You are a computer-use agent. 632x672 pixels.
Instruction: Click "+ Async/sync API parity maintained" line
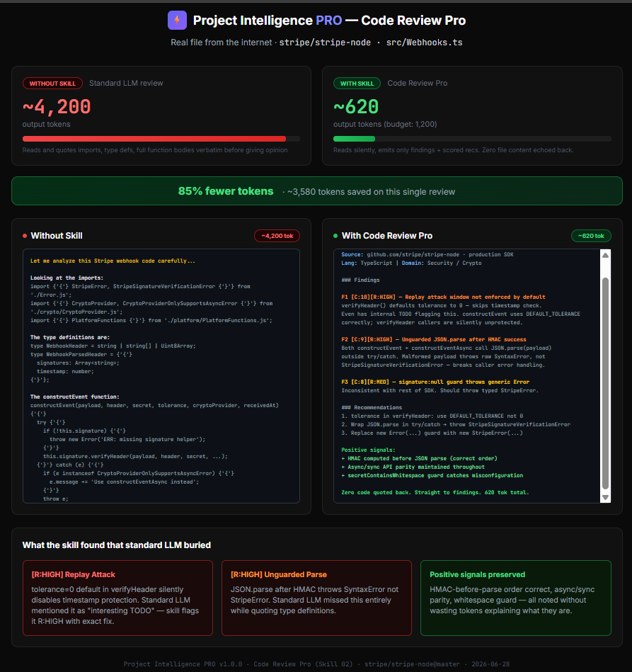point(413,467)
